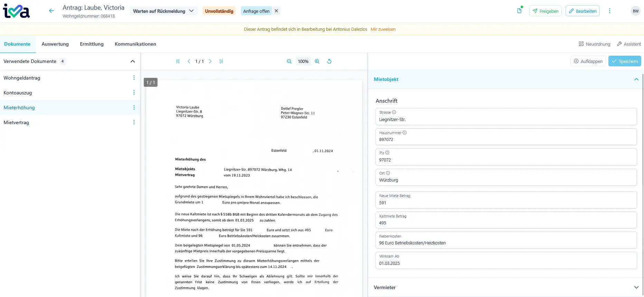The image size is (644, 297).
Task: Click into the Hausnummer input field
Action: pos(505,140)
